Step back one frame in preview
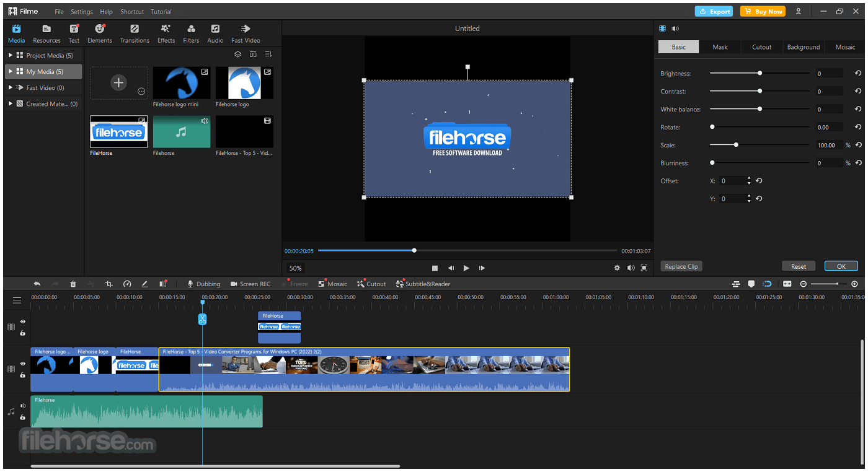The width and height of the screenshot is (868, 472). (451, 268)
